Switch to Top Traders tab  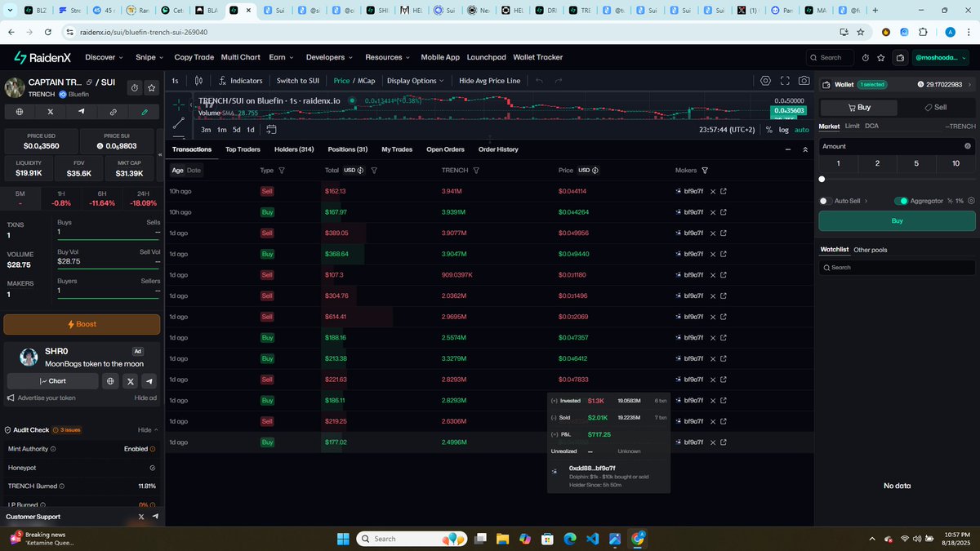(243, 149)
